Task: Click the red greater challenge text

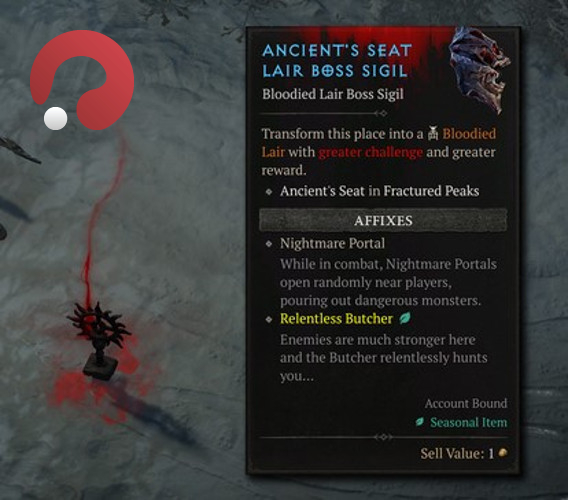Action: 371,152
